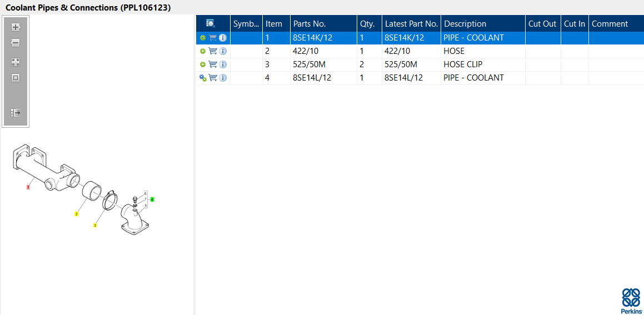
Task: Click the single square fit-view icon
Action: [x=15, y=78]
